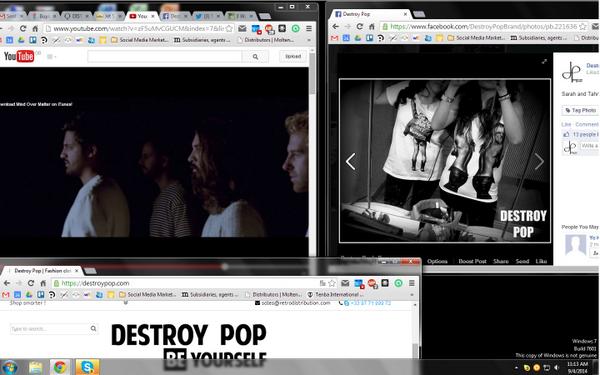Open a new tab in the Facebook window
The width and height of the screenshot is (600, 375).
[419, 14]
